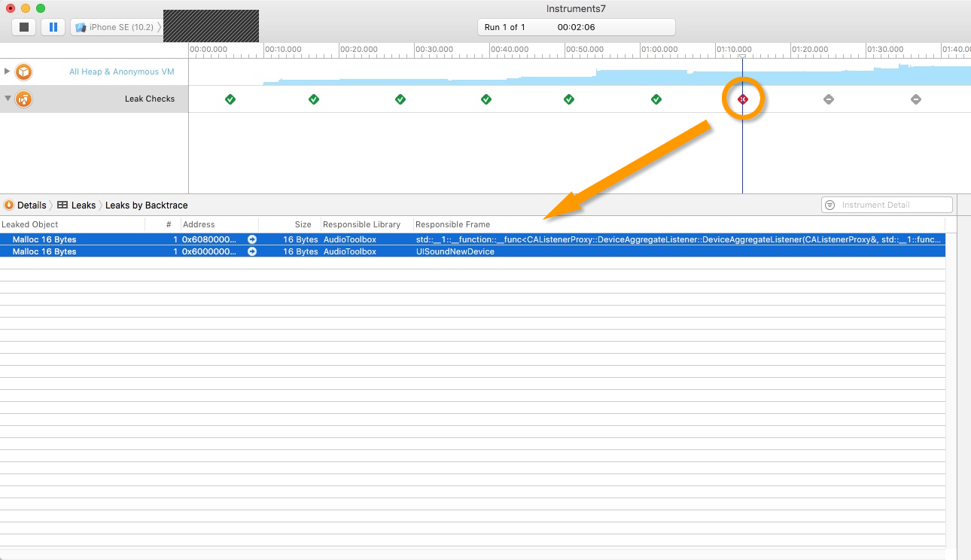Focus the Instrument Detail filter field
Screen dimensions: 971x560
pos(887,205)
